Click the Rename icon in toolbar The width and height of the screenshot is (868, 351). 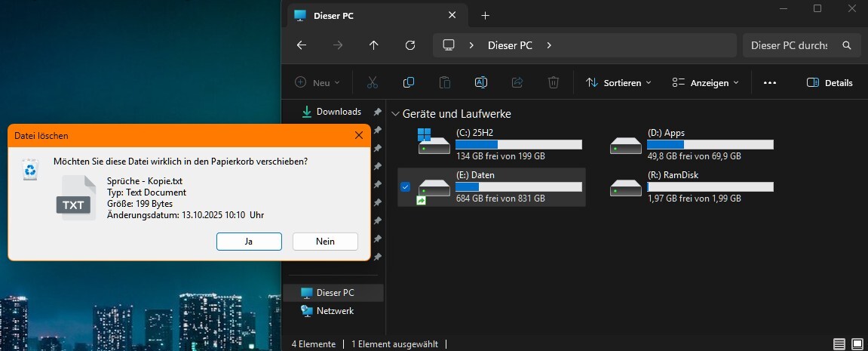pos(481,82)
